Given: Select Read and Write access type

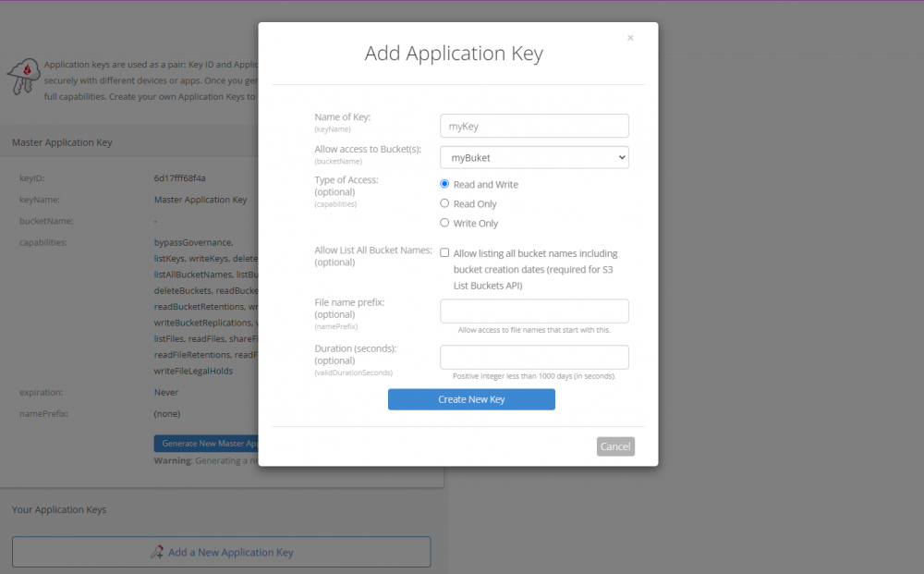Looking at the screenshot, I should [x=444, y=184].
